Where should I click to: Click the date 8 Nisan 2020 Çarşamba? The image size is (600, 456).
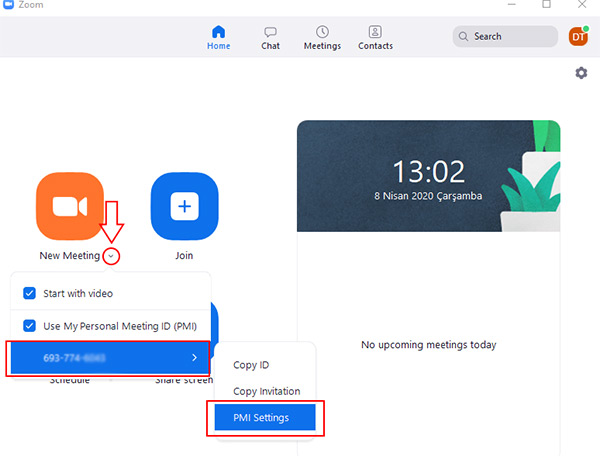click(428, 196)
